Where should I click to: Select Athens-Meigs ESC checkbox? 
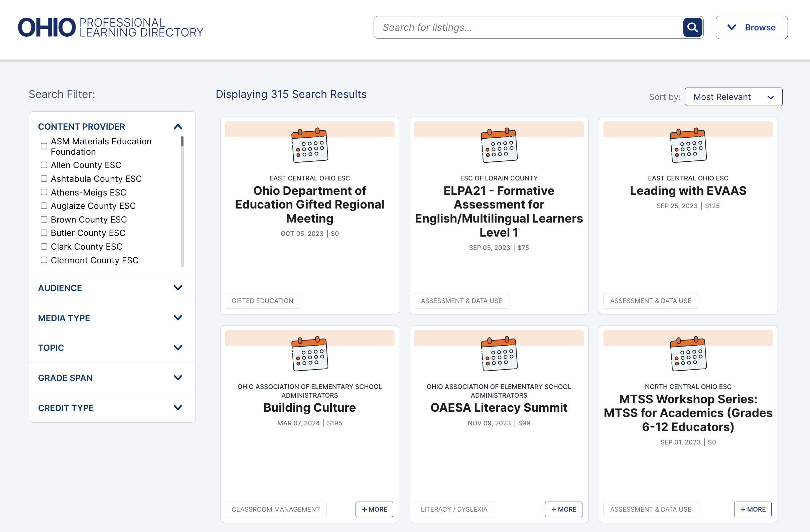point(44,192)
